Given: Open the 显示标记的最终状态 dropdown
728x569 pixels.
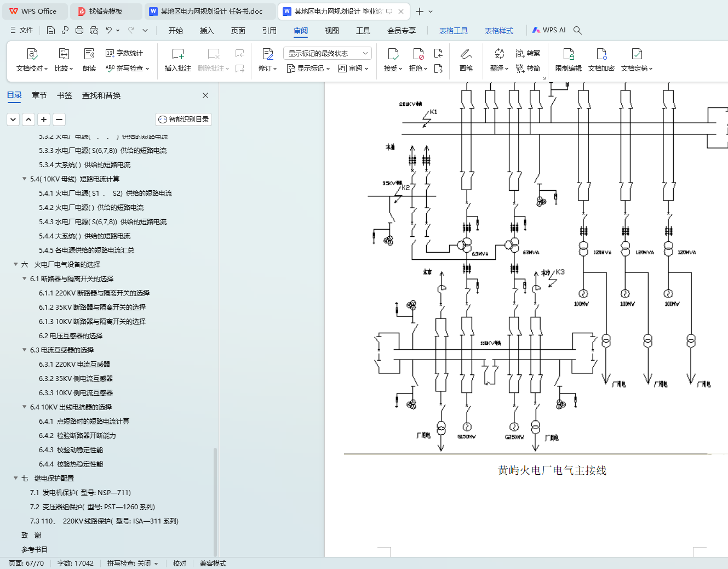Looking at the screenshot, I should 328,53.
